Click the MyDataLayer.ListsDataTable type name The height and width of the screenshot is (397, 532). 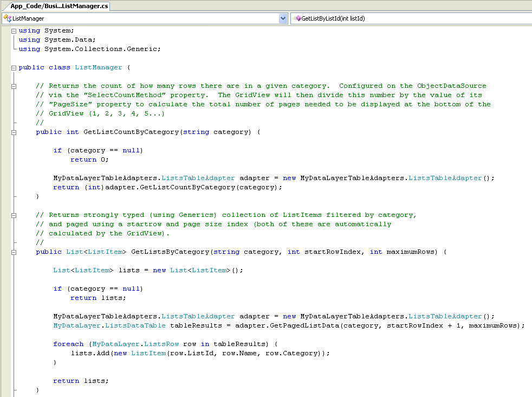tap(109, 326)
